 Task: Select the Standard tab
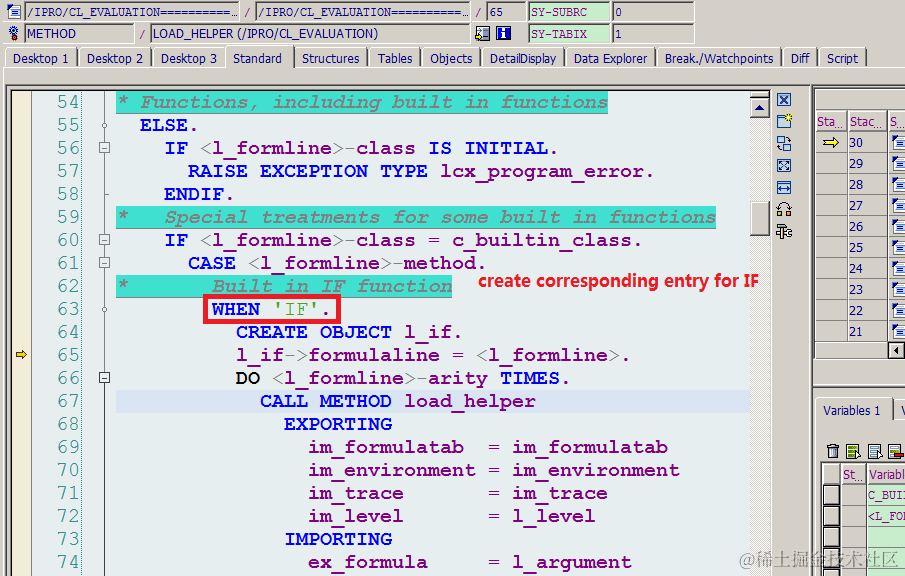[257, 58]
